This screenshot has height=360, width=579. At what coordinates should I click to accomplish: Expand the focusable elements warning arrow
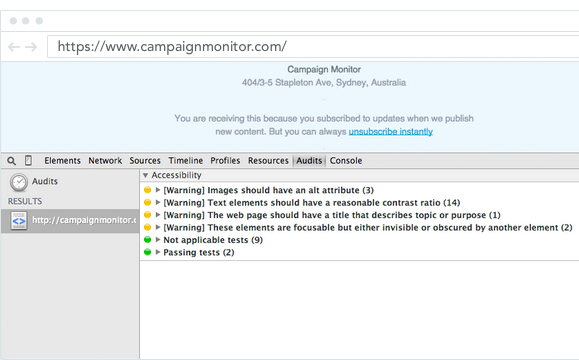coord(158,227)
